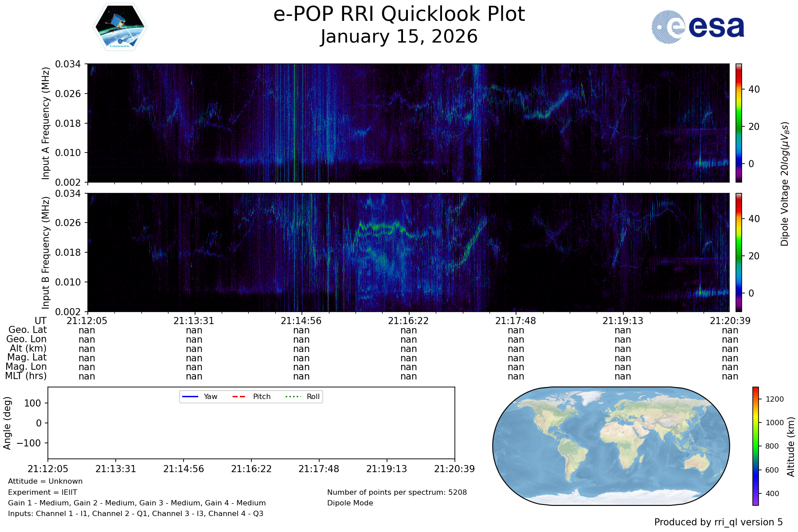Click the January 15, 2026 date subtitle
798x532 pixels.
pos(399,37)
